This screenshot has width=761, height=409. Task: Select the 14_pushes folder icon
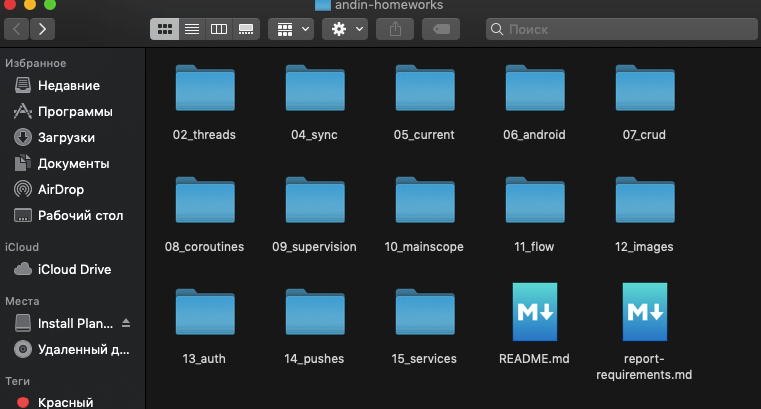[315, 312]
